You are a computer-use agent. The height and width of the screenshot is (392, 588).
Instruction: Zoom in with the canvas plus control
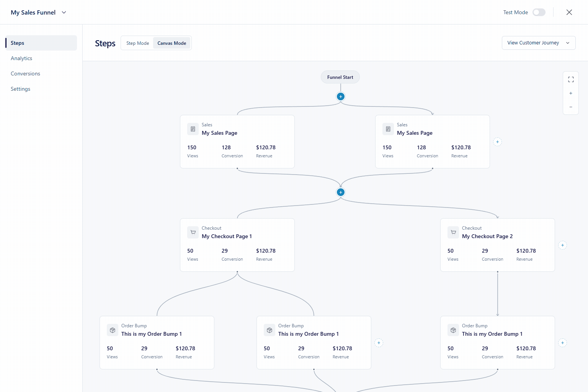(571, 93)
